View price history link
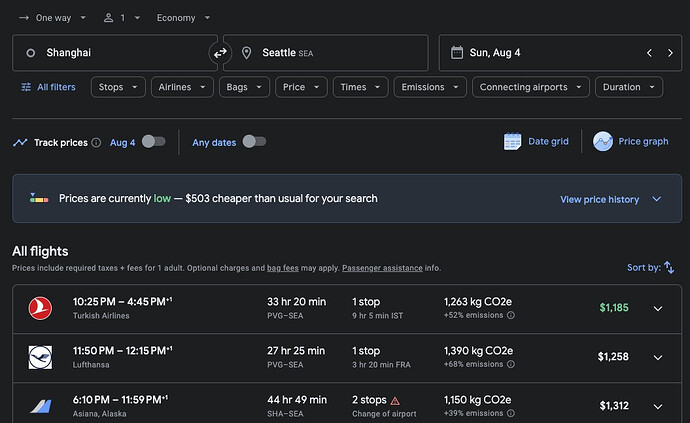This screenshot has height=423, width=690. [x=599, y=199]
